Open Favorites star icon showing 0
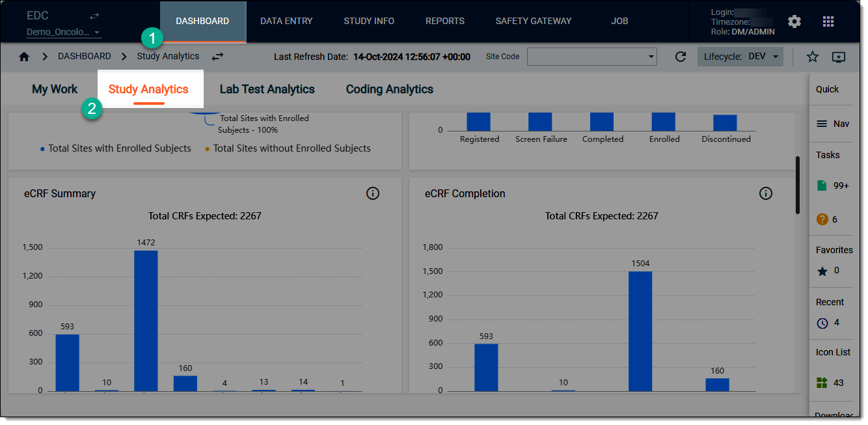Screen dimensions: 868x425 point(822,271)
